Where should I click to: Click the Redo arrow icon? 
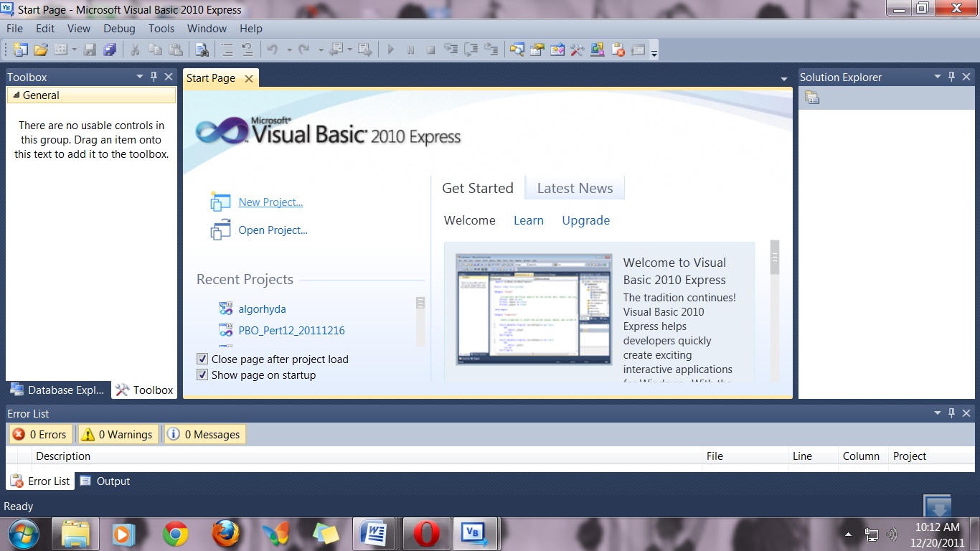tap(304, 50)
